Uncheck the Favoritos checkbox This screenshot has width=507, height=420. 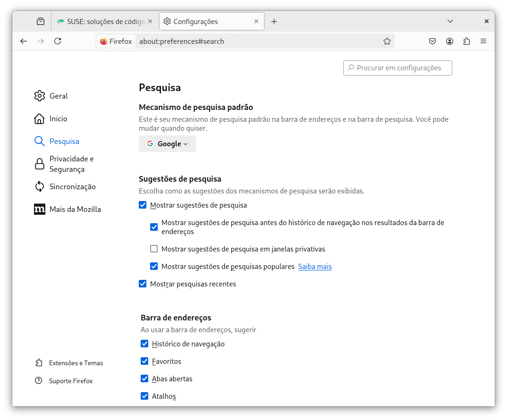pos(144,361)
